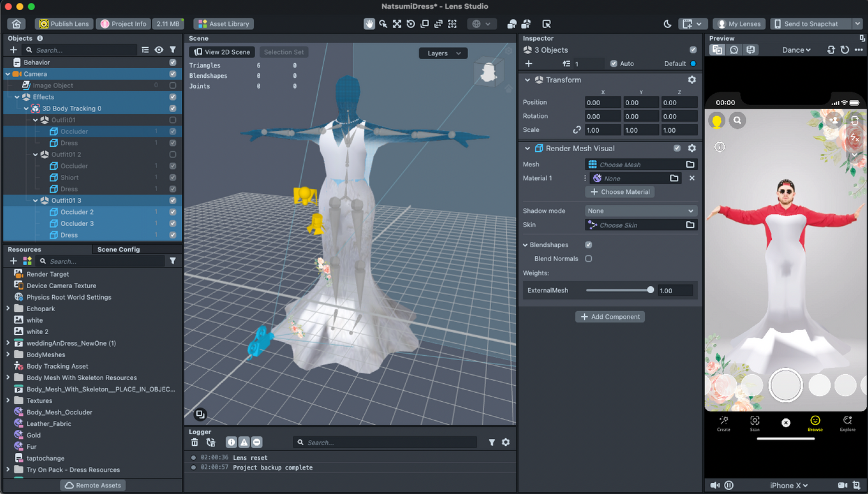Toggle scale link lock icon
868x494 pixels.
577,130
